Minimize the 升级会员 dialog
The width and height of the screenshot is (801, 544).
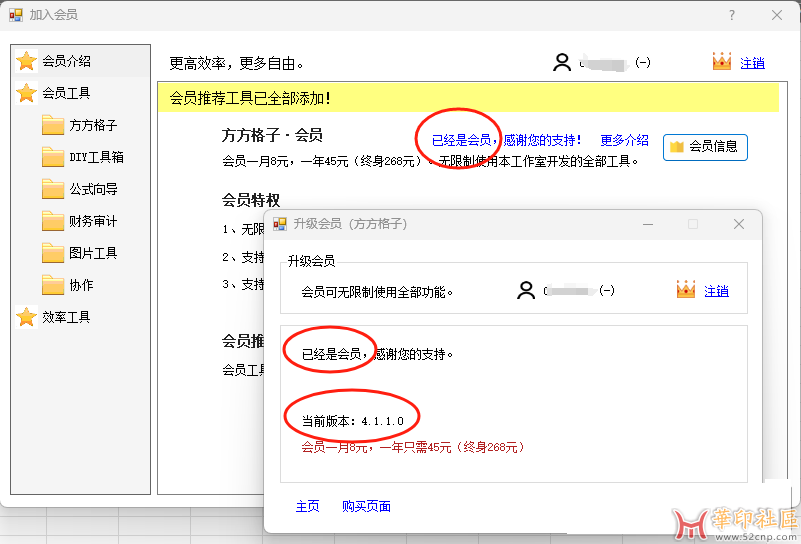(x=648, y=224)
